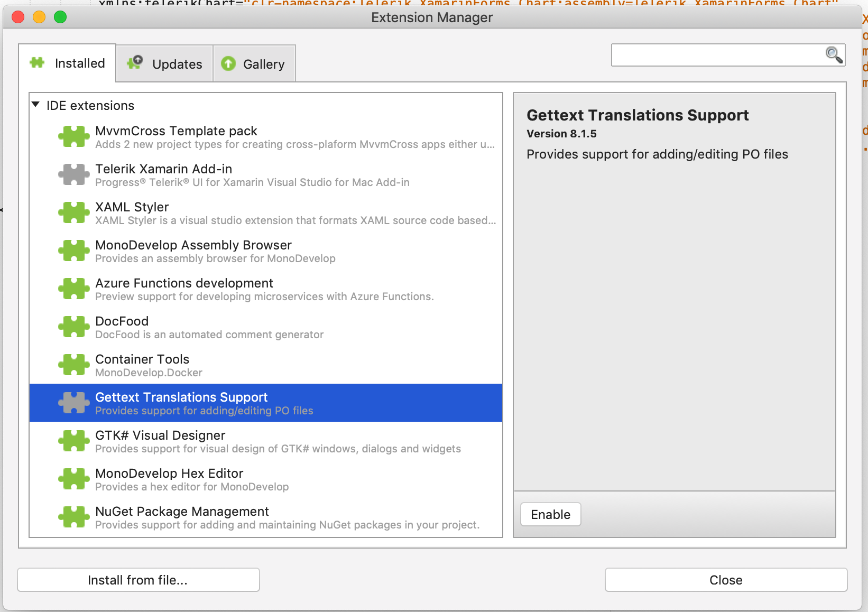
Task: Click the Azure Functions development extension icon
Action: tap(73, 289)
